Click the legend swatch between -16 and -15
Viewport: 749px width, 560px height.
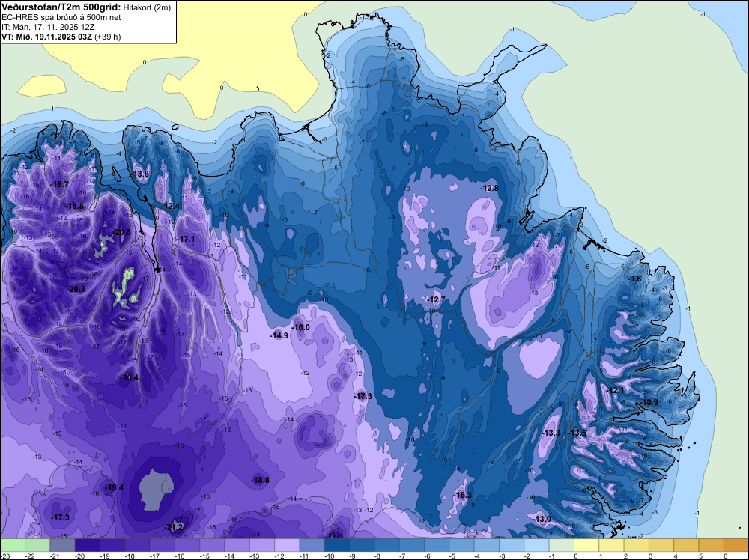[187, 545]
